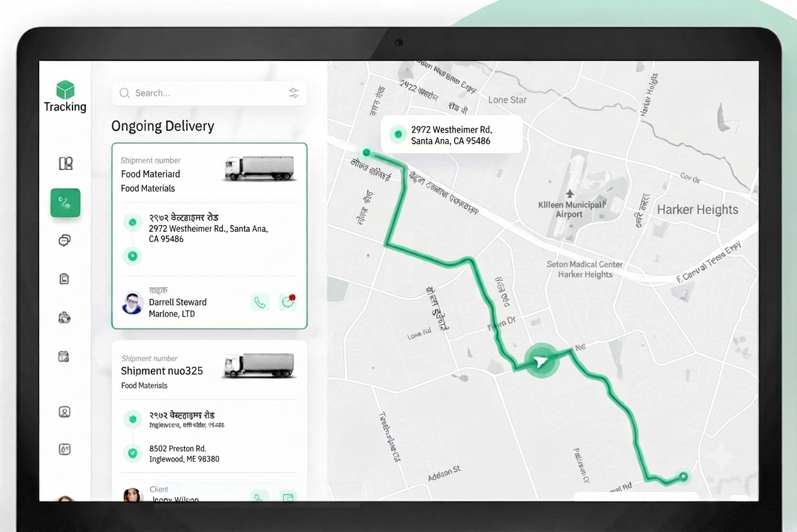
Task: Click the route end marker on map
Action: pos(682,477)
